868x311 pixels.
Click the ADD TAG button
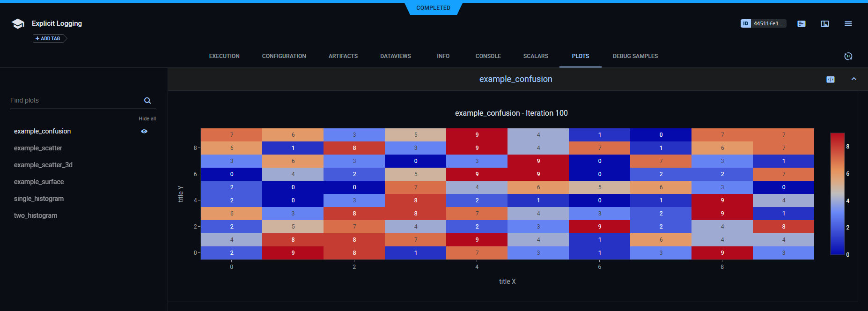(x=48, y=38)
